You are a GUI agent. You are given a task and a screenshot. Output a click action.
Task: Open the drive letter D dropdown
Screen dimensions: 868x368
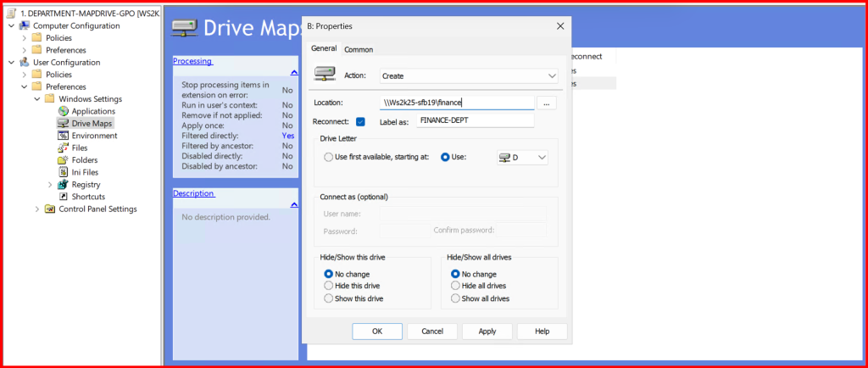click(x=522, y=157)
